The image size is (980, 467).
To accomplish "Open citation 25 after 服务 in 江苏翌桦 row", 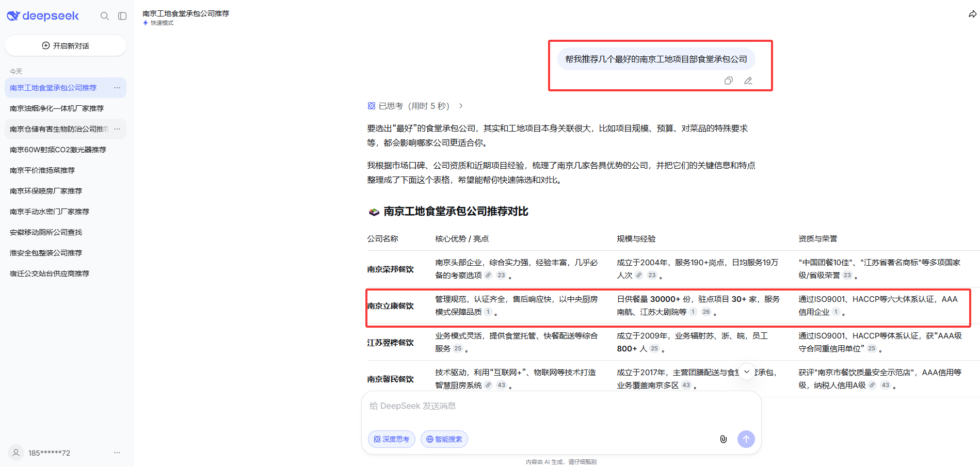I will click(x=458, y=348).
